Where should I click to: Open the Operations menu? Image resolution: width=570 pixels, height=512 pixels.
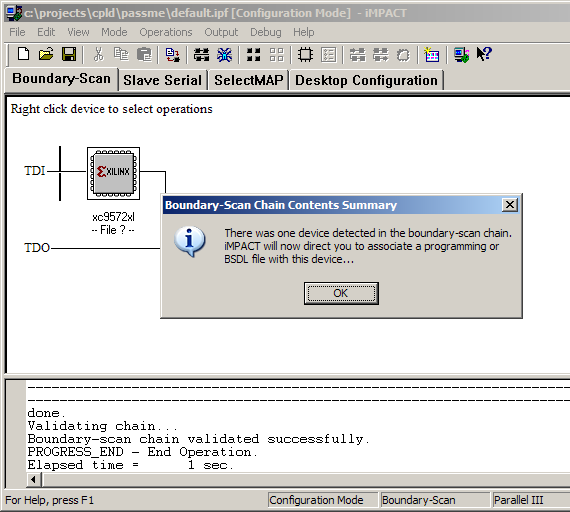166,32
